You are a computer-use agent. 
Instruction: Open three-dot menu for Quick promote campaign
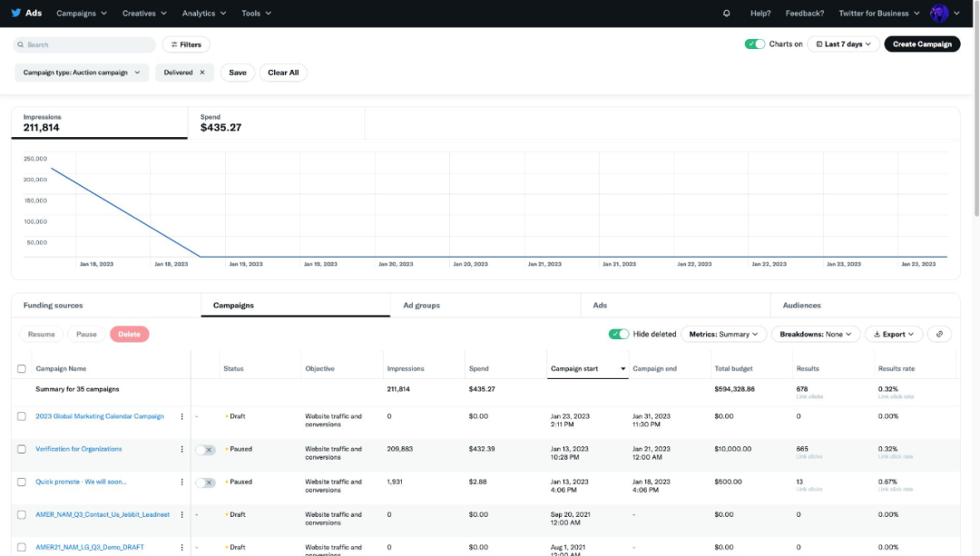(181, 482)
